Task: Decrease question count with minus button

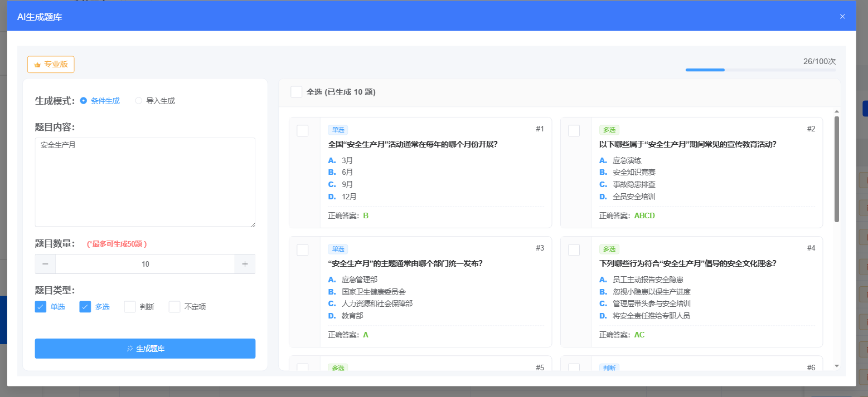Action: point(45,264)
